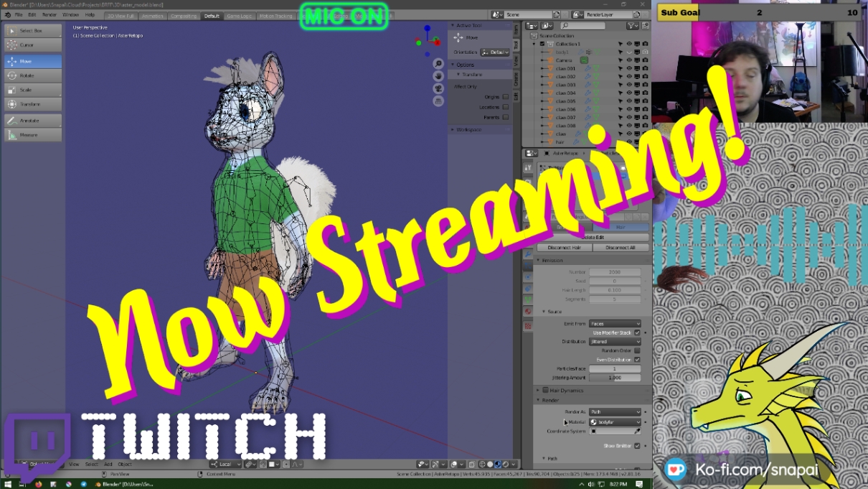Toggle camera view icon in viewport
This screenshot has height=489, width=868.
[x=438, y=88]
